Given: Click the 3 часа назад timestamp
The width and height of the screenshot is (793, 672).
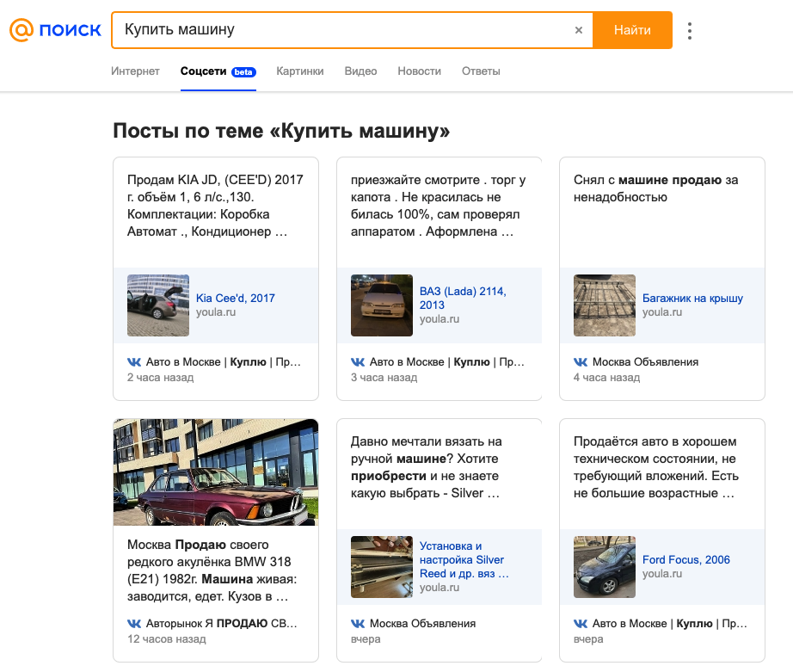Looking at the screenshot, I should (384, 378).
